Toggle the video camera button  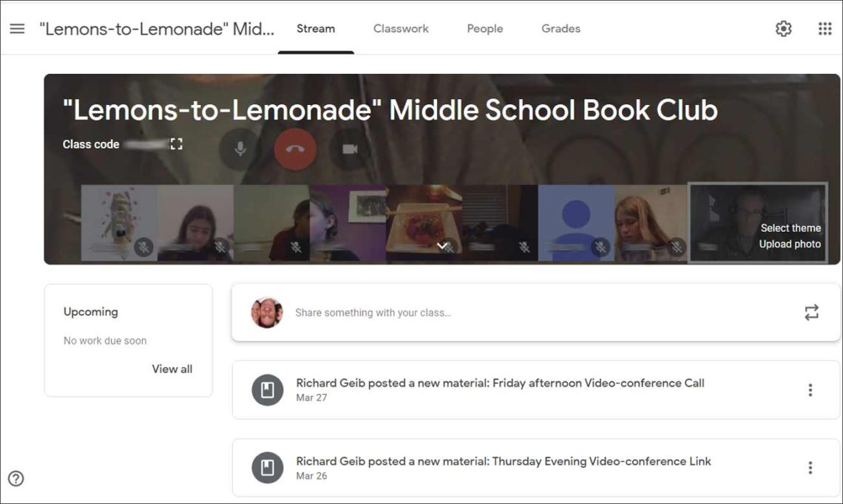(x=350, y=149)
